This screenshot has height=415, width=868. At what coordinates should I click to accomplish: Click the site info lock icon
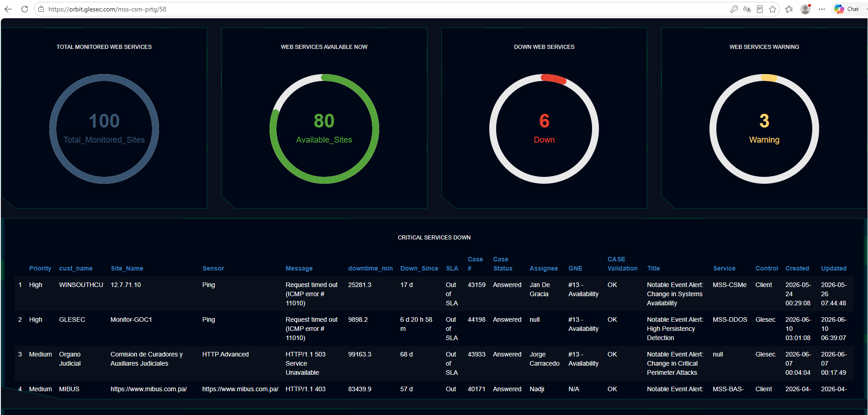coord(41,9)
